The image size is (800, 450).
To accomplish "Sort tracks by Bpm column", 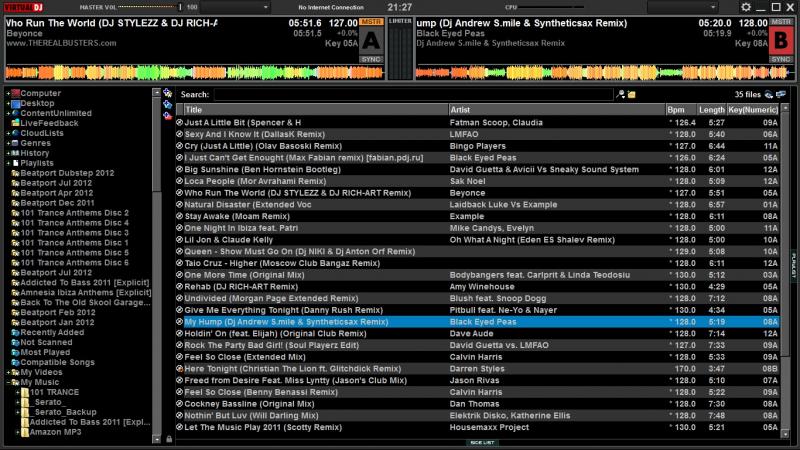I will pyautogui.click(x=681, y=110).
